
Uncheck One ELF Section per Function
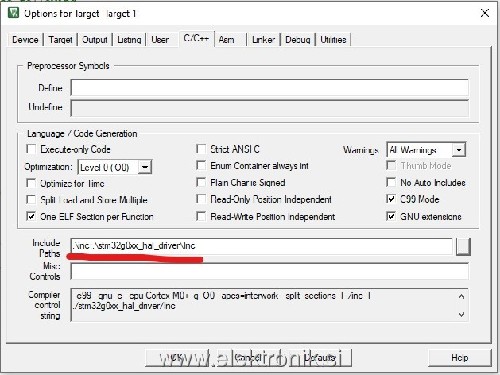(31, 216)
